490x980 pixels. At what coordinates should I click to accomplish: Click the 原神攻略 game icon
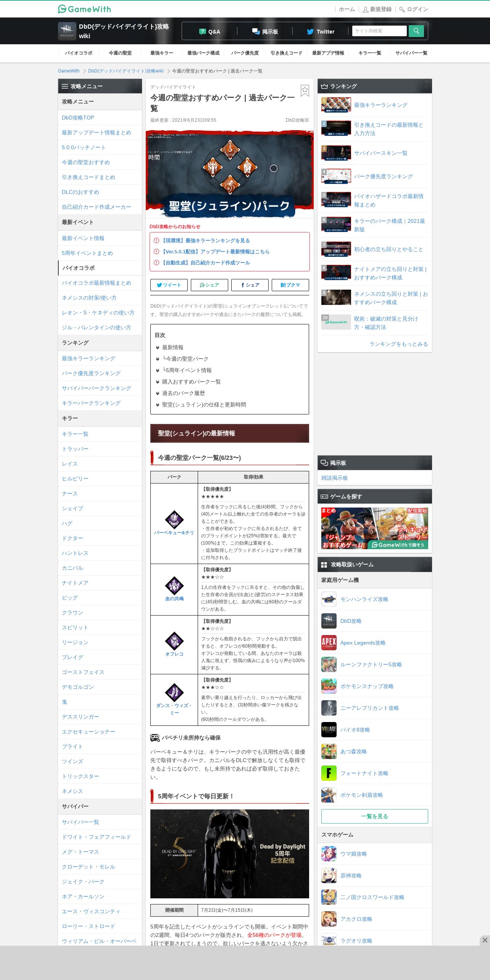click(x=329, y=875)
